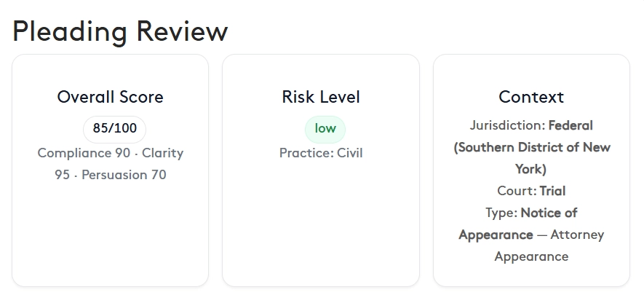This screenshot has width=644, height=295.
Task: Click the bold Federal jurisdiction word
Action: (571, 125)
